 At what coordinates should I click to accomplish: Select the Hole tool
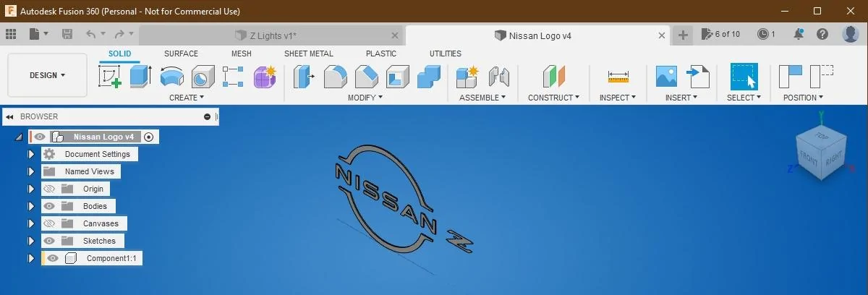click(203, 76)
